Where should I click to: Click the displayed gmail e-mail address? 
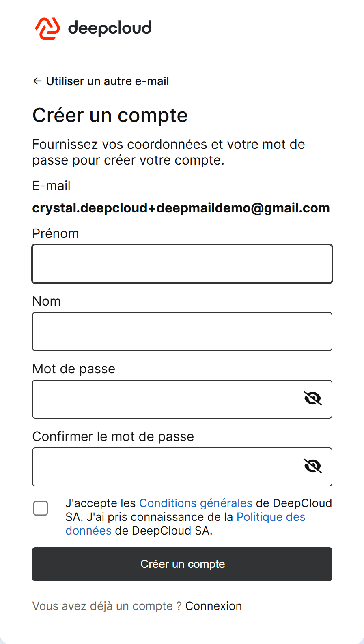point(181,208)
